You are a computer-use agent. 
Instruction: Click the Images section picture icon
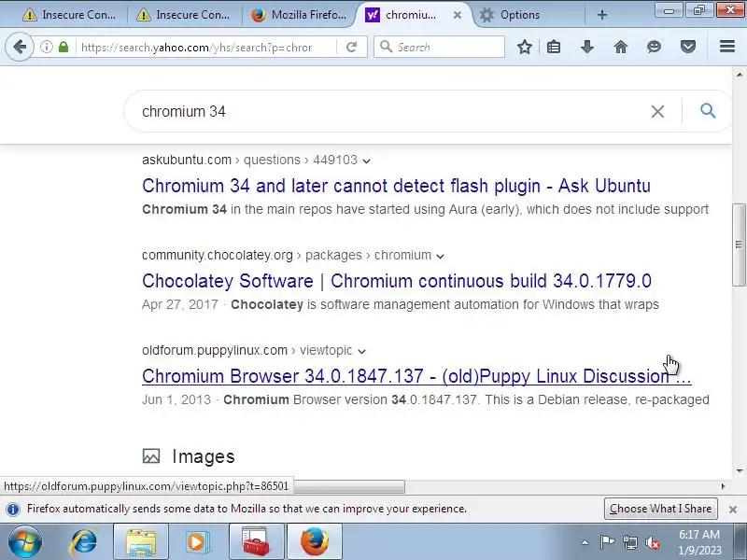point(151,456)
